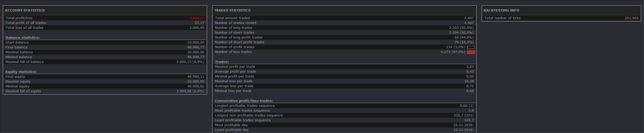Click the Account Statistics panel header
The image size is (644, 133).
(x=25, y=10)
